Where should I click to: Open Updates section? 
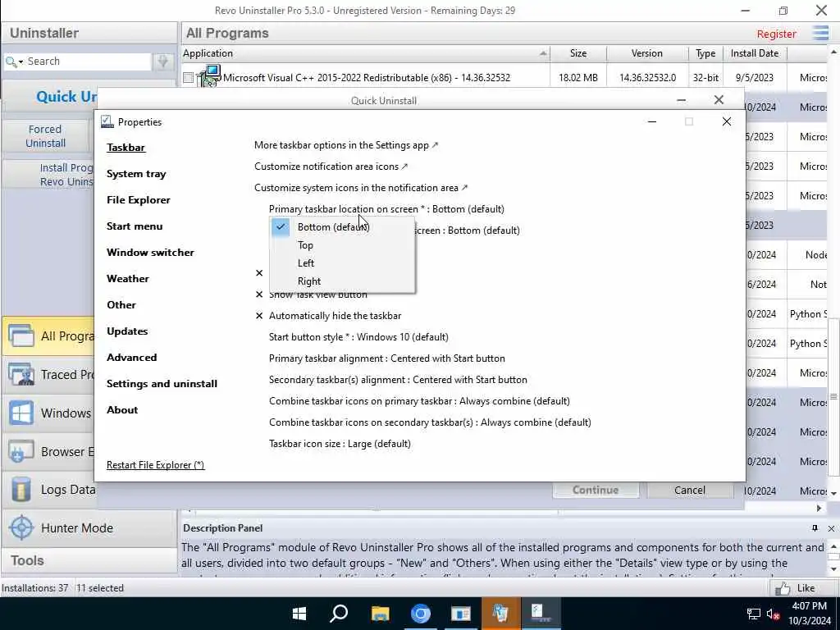(x=127, y=331)
